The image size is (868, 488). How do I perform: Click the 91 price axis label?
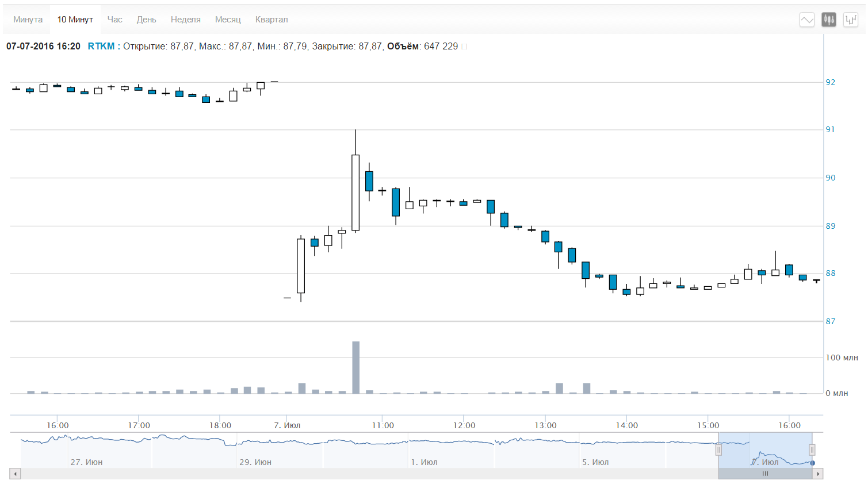point(831,129)
